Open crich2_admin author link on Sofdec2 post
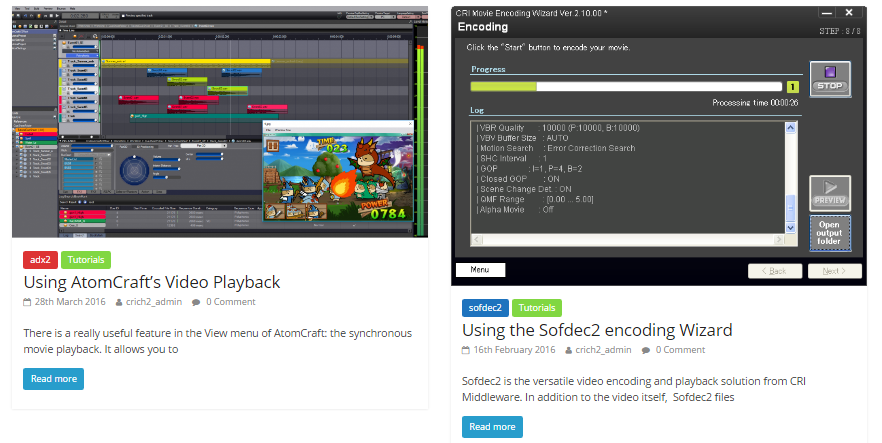This screenshot has height=443, width=882. pyautogui.click(x=604, y=350)
